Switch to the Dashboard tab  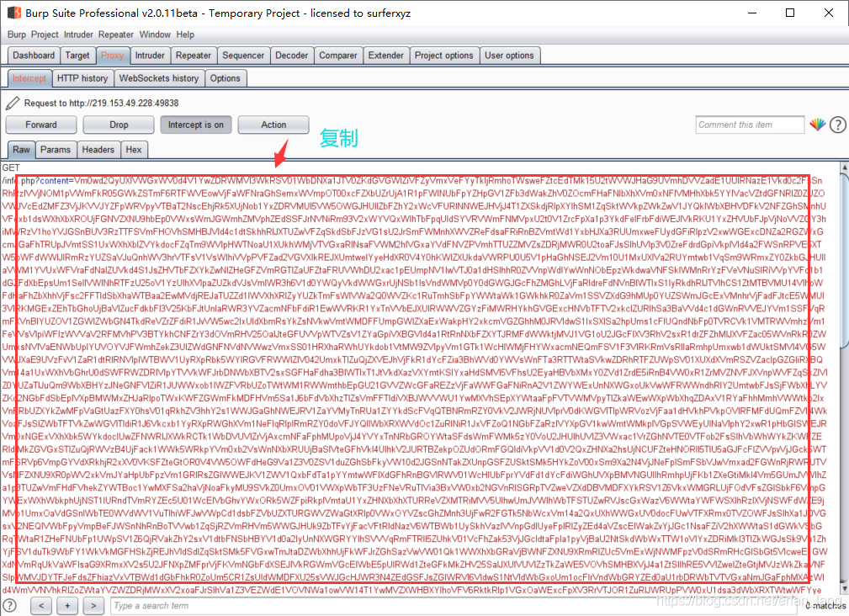tap(34, 56)
